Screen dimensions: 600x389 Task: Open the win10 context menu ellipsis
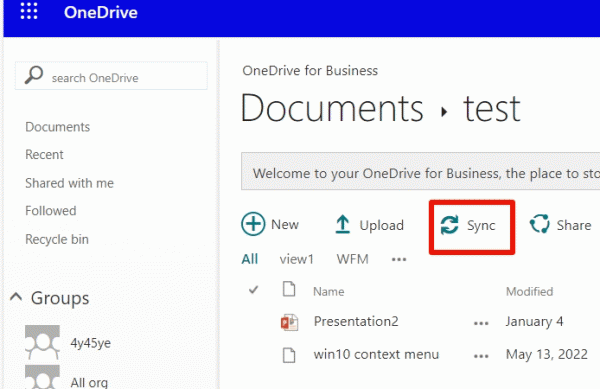pyautogui.click(x=481, y=356)
